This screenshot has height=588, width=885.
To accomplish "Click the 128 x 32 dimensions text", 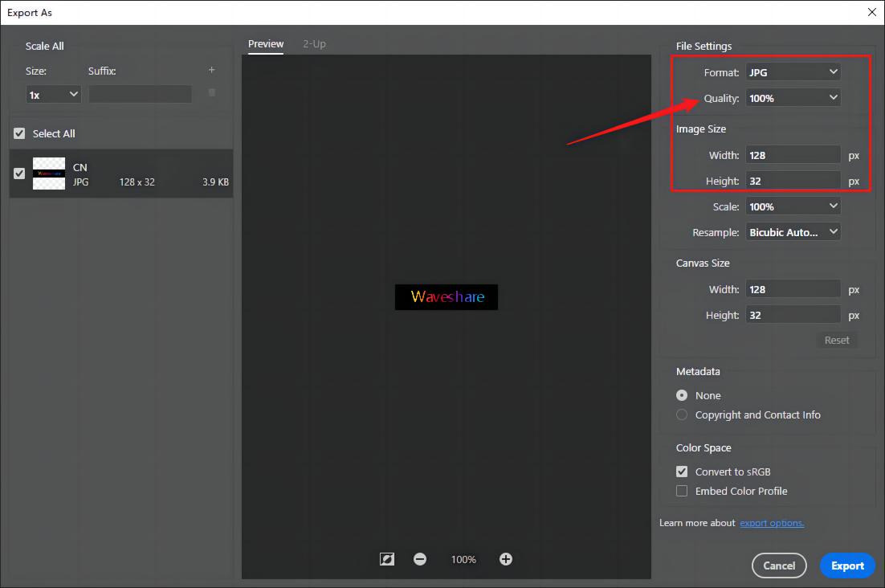I will [137, 182].
